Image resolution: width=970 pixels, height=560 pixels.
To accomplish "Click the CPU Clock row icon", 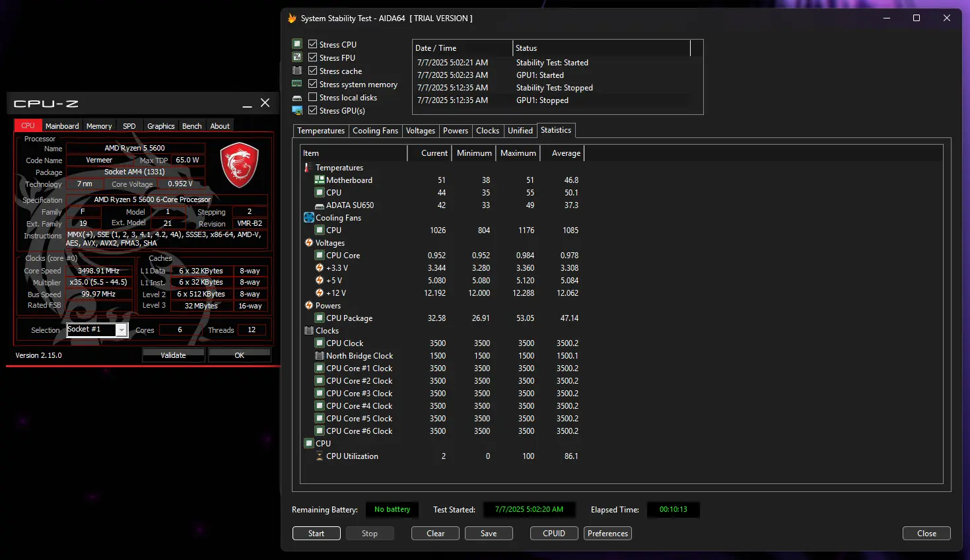I will (320, 343).
